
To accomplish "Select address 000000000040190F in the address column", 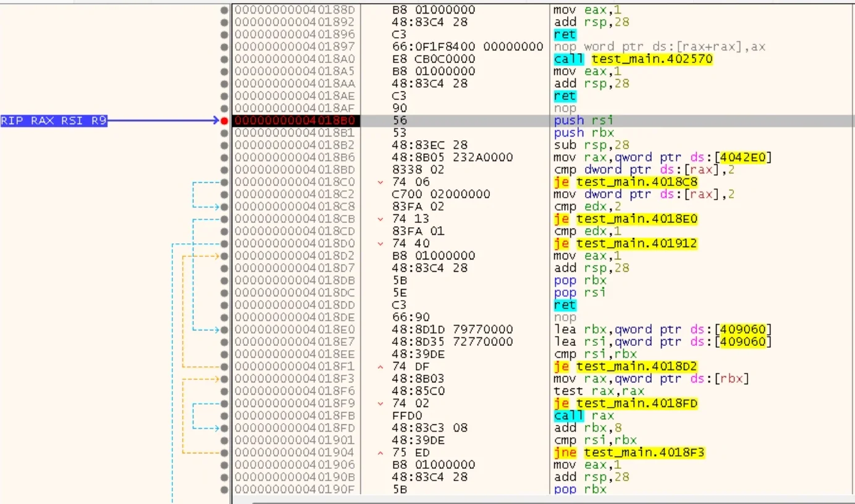I will click(x=295, y=490).
